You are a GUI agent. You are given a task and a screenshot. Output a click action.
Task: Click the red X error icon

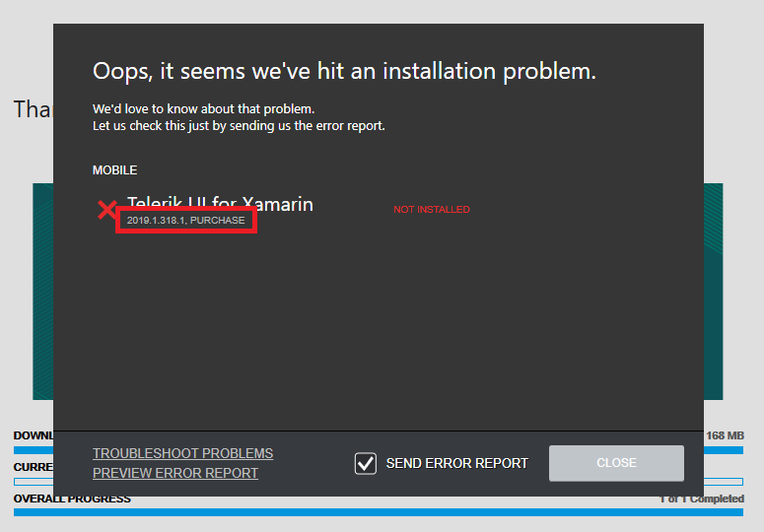[x=106, y=210]
